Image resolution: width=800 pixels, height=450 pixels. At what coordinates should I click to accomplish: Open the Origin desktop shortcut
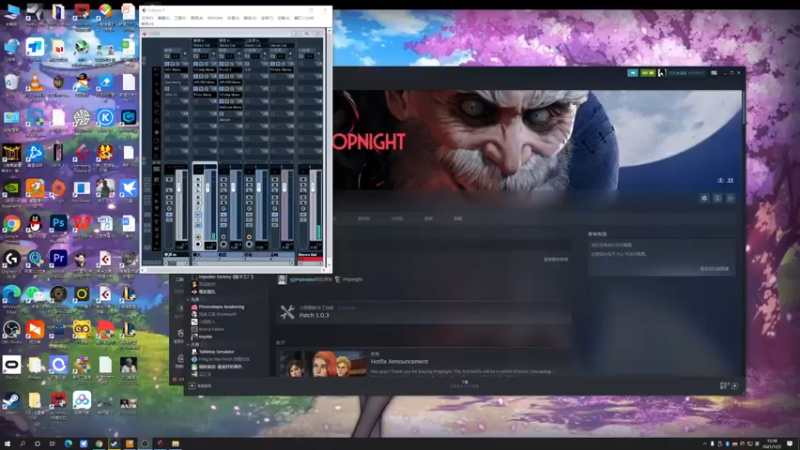click(x=58, y=188)
